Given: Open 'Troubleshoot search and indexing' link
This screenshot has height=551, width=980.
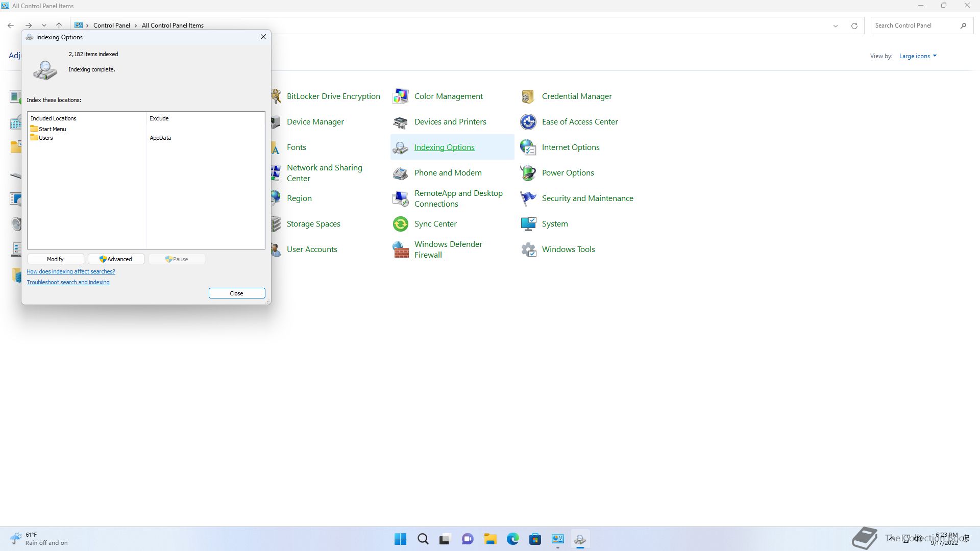Looking at the screenshot, I should point(68,282).
